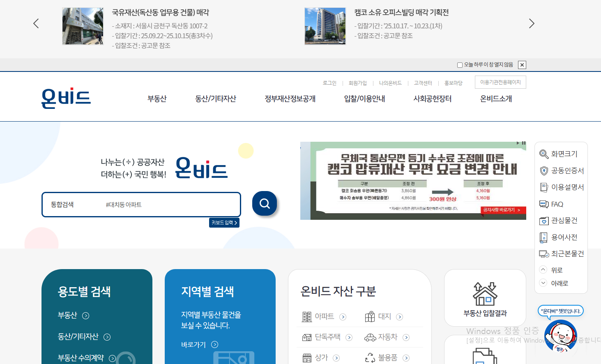This screenshot has height=364, width=601.
Task: Select 자동차 asset category
Action: [x=387, y=337]
